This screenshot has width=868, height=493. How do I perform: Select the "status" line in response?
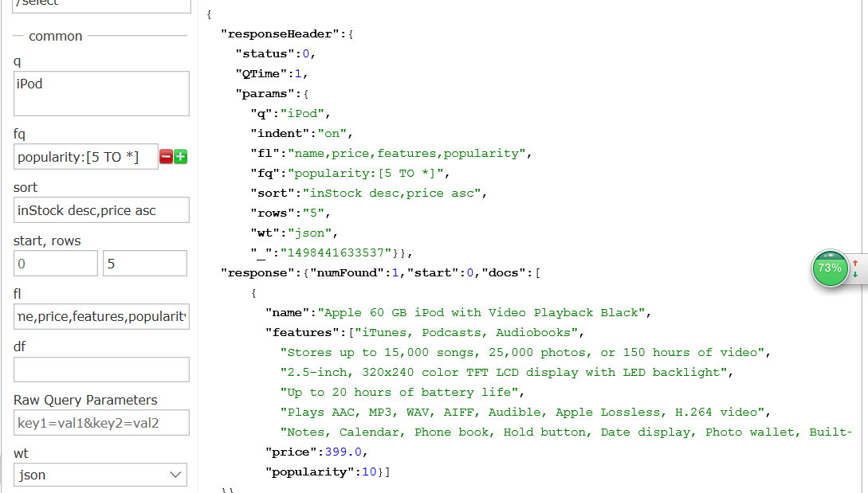pyautogui.click(x=276, y=53)
